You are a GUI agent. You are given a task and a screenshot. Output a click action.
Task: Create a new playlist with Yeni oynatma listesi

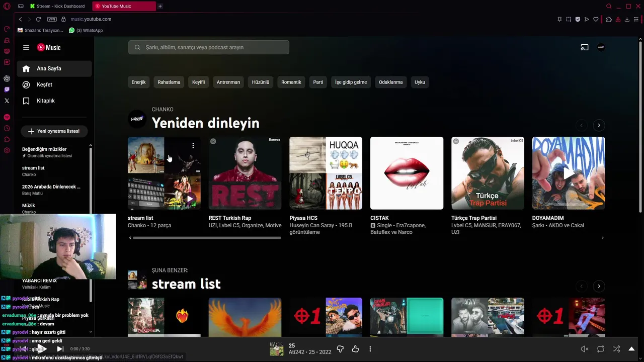click(54, 131)
